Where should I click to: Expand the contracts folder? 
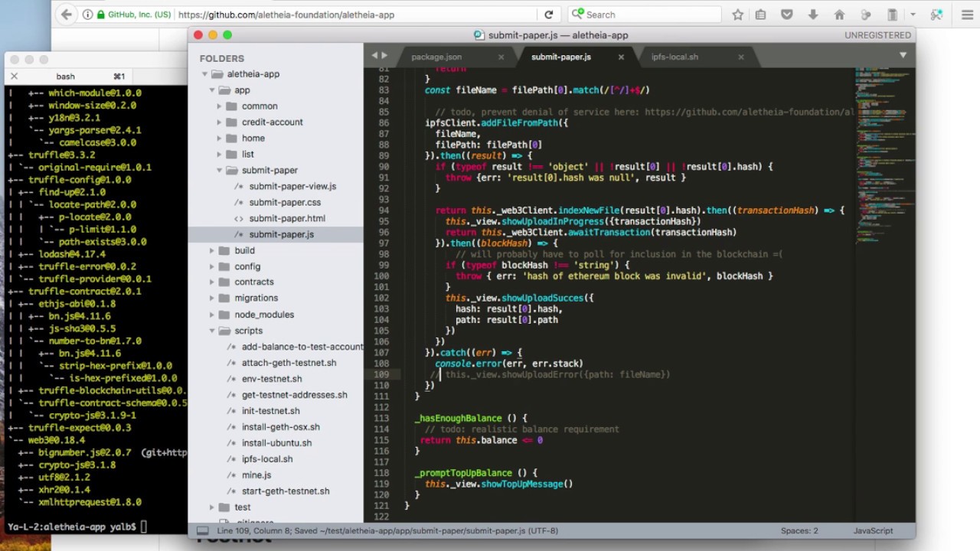coord(212,282)
